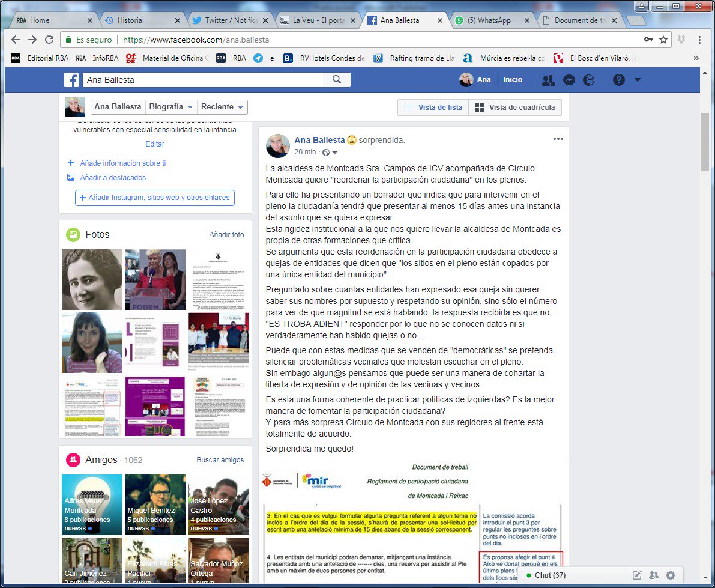Bookmark page with star icon
The height and width of the screenshot is (588, 715).
coord(663,40)
